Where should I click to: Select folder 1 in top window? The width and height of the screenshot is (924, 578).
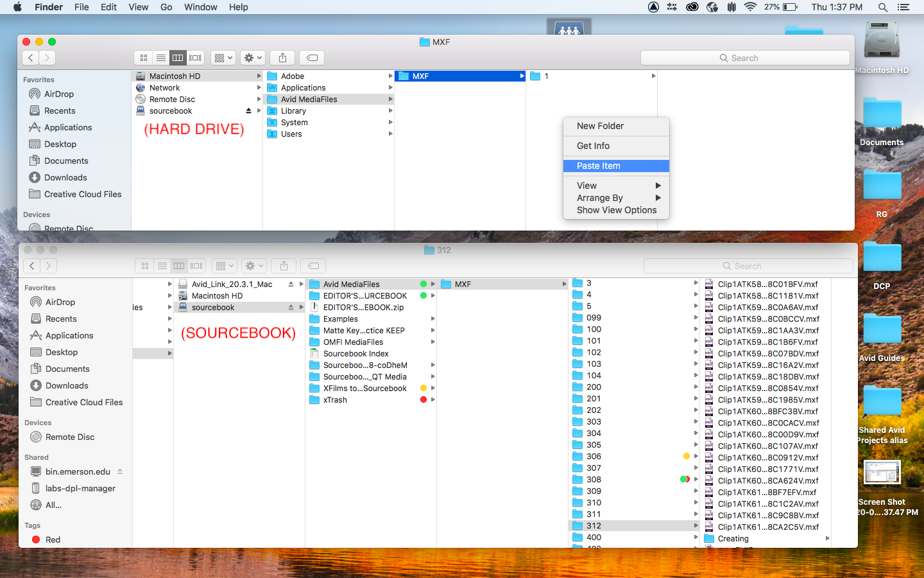coord(592,76)
